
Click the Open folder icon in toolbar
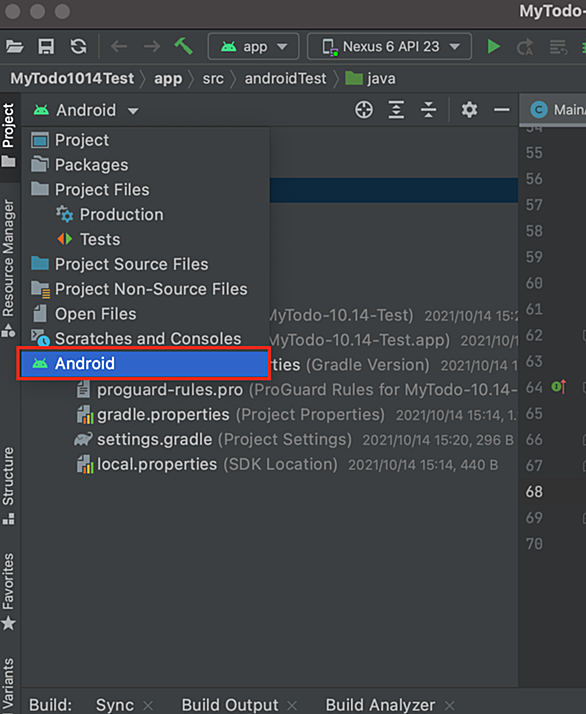(15, 46)
